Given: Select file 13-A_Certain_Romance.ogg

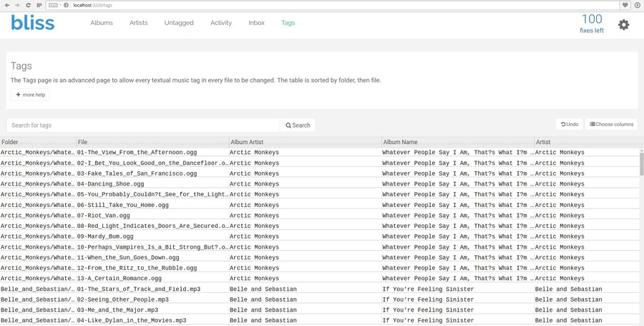Looking at the screenshot, I should pyautogui.click(x=153, y=278).
